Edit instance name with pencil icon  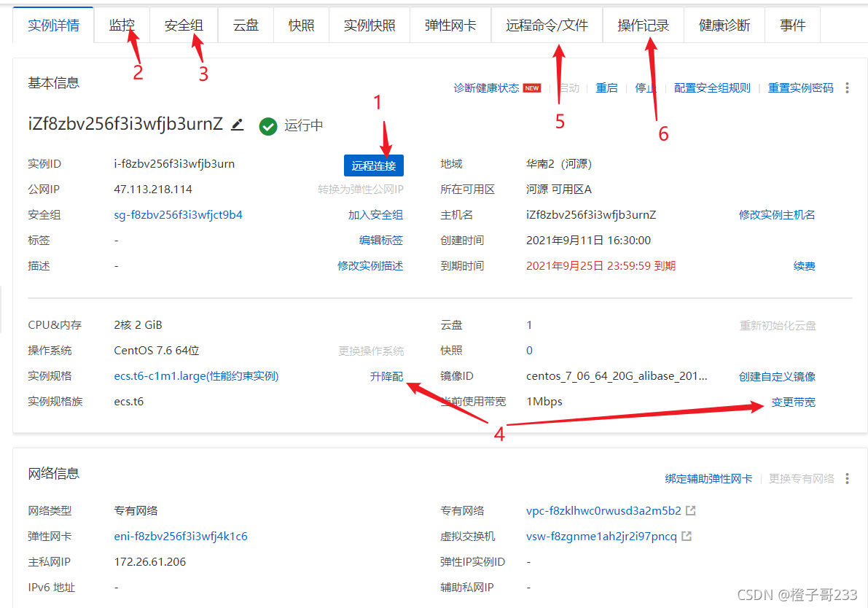pos(238,125)
